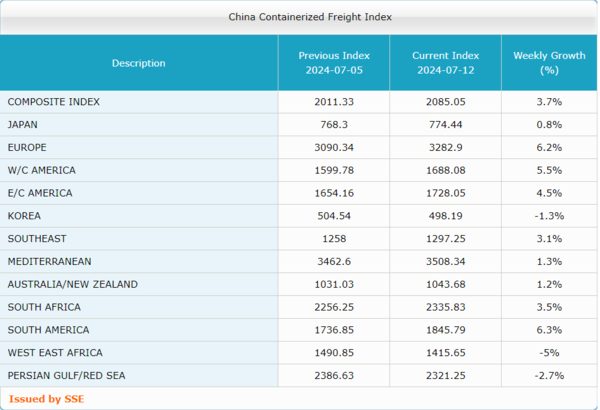The image size is (600, 410).
Task: Click the EUROPE current index value 3282.9
Action: (x=445, y=148)
